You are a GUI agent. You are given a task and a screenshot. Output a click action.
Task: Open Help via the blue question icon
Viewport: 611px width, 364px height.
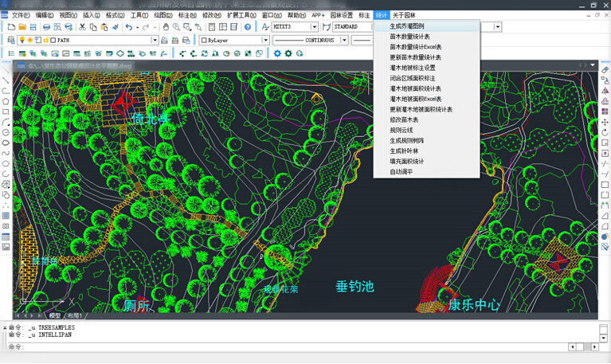click(x=247, y=27)
